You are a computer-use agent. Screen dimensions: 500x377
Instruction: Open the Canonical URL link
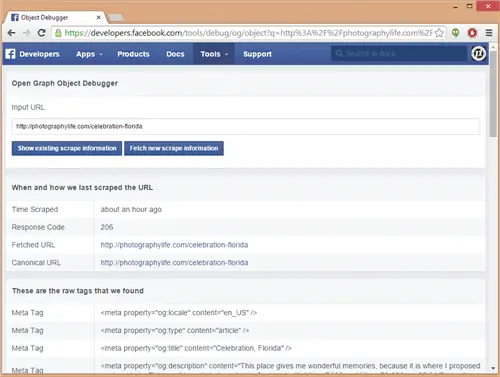tap(174, 263)
